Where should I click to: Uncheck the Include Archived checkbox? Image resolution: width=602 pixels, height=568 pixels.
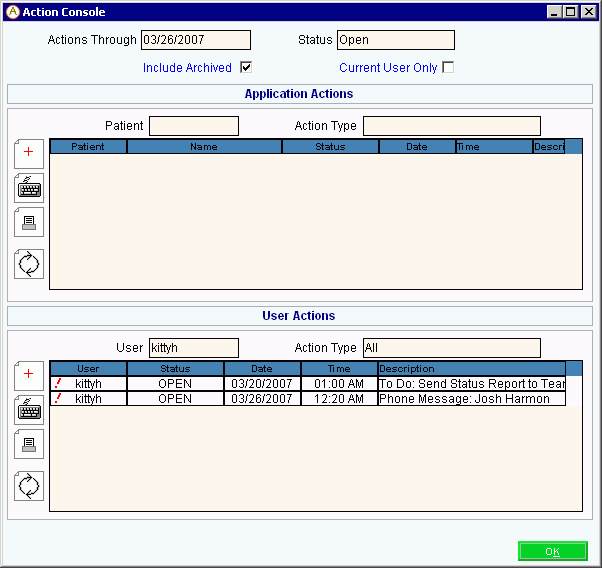(246, 68)
